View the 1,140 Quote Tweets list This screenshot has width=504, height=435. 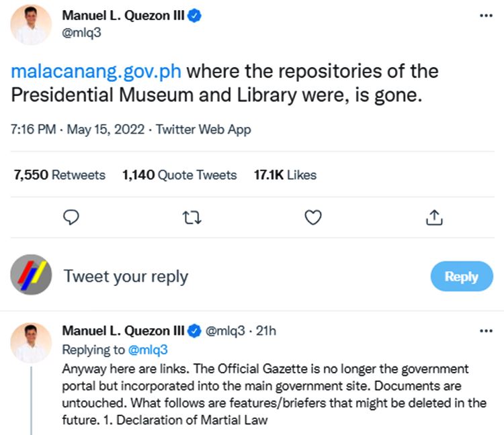click(x=179, y=175)
